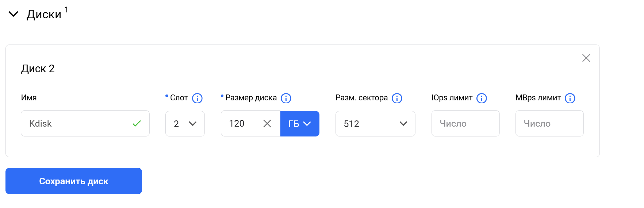Click the MBps лимит number input
The image size is (644, 208).
pyautogui.click(x=549, y=123)
